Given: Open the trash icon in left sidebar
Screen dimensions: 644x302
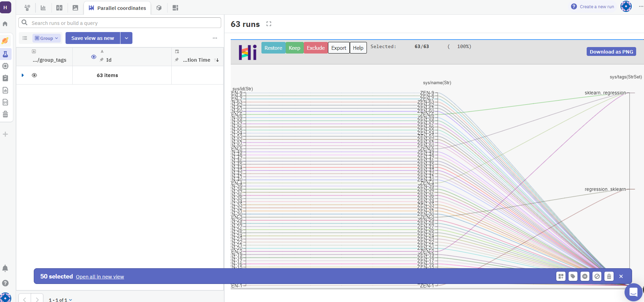Looking at the screenshot, I should pos(5,114).
